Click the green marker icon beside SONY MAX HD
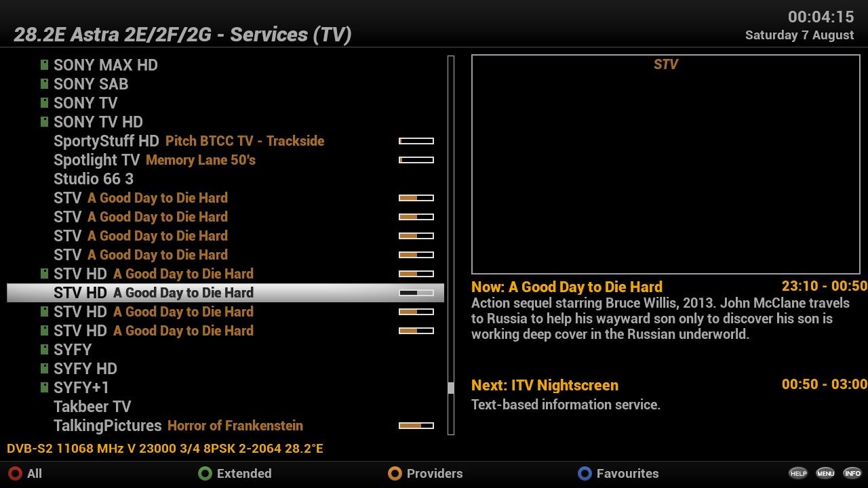 [x=44, y=65]
